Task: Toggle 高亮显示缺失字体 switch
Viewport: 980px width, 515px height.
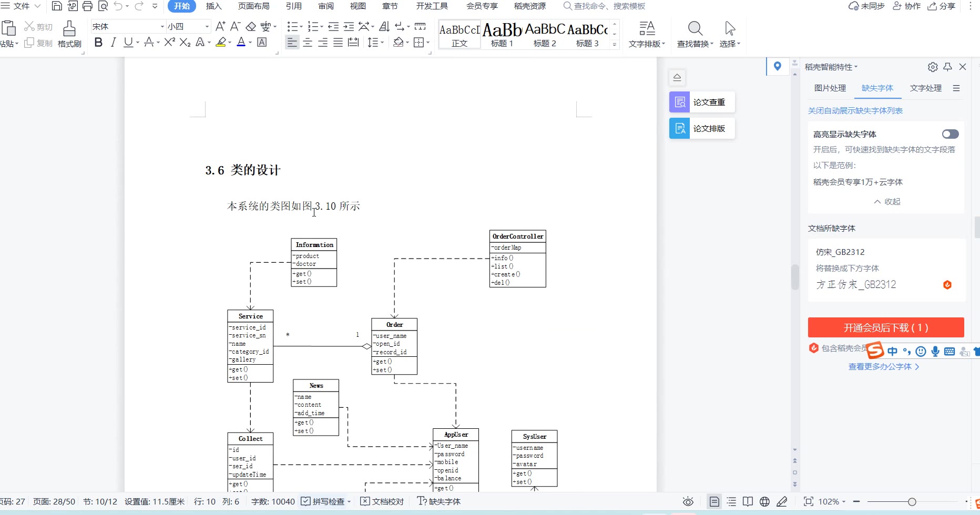Action: pos(951,134)
